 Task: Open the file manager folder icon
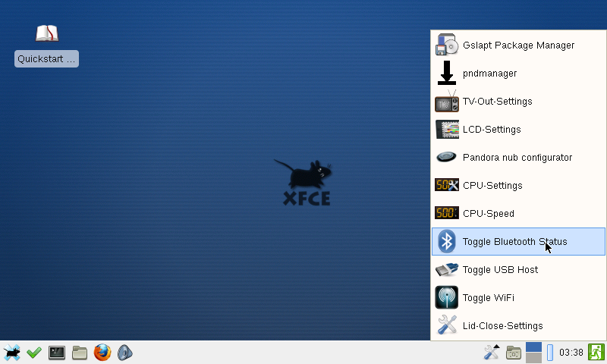[80, 353]
